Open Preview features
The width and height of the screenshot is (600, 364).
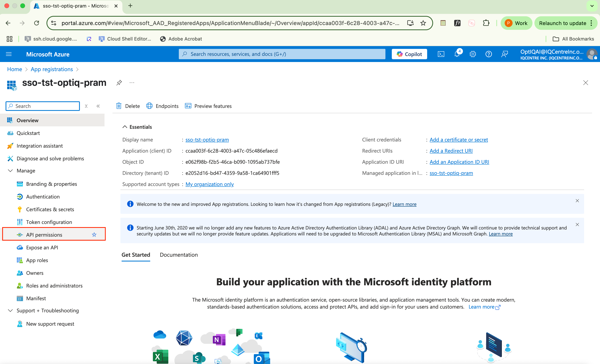point(208,106)
